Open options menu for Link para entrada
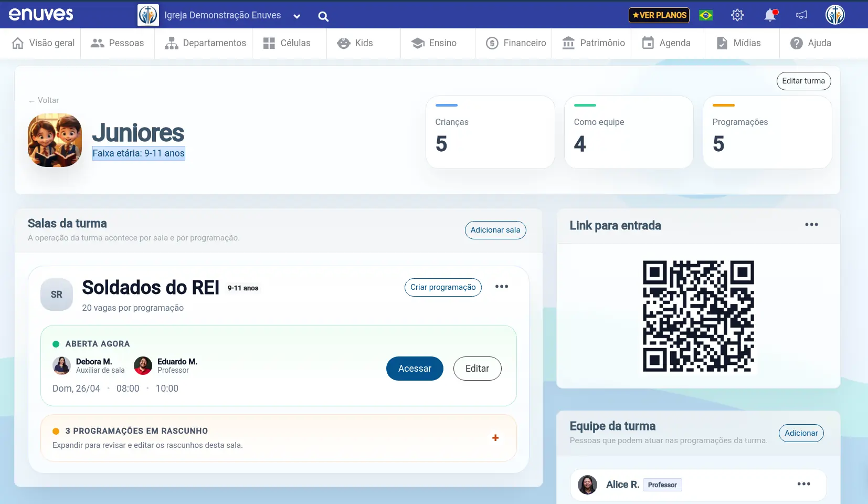Screen dimensions: 868x504 811,225
